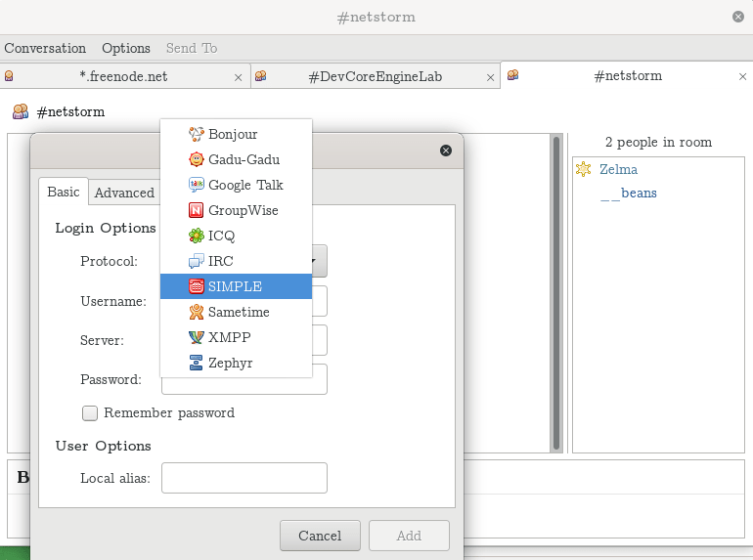Click the chat history vertical scrollbar
Image resolution: width=753 pixels, height=560 pixels.
[556, 293]
